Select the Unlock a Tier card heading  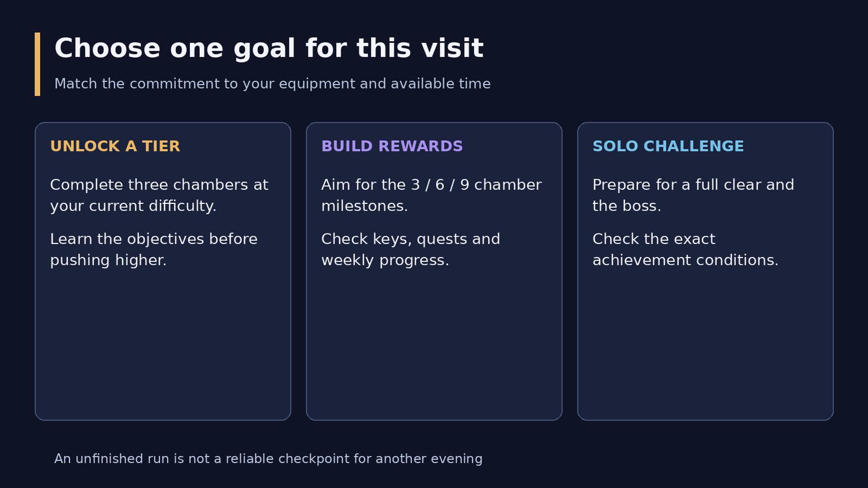[115, 146]
